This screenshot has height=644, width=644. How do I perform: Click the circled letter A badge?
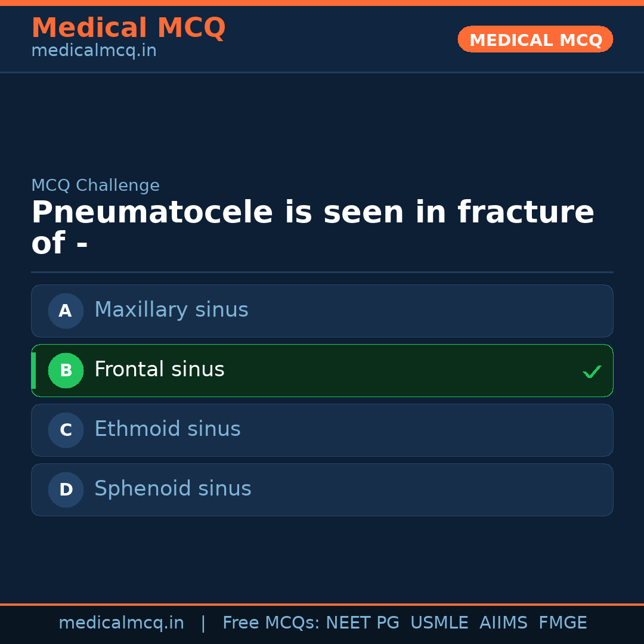point(66,311)
